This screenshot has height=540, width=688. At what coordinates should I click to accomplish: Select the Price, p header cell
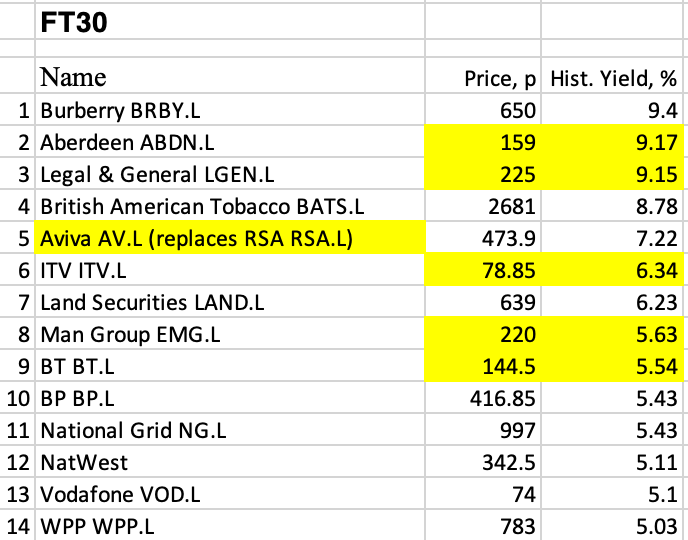tap(483, 75)
